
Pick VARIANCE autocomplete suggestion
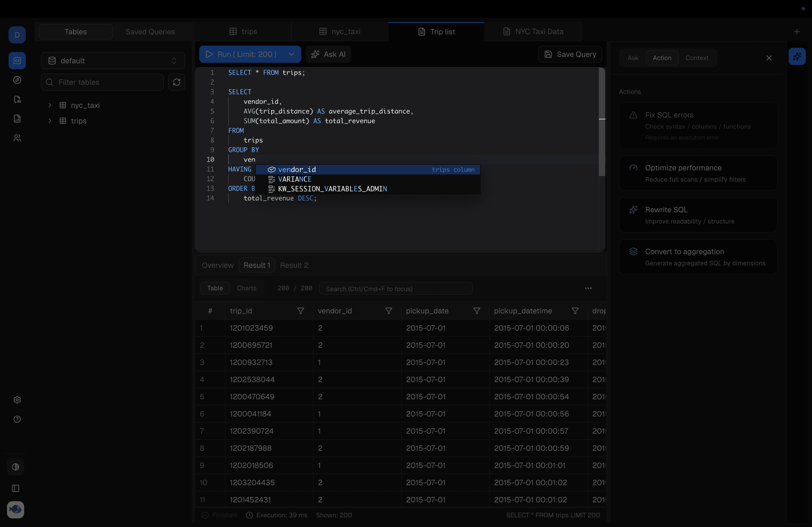368,179
